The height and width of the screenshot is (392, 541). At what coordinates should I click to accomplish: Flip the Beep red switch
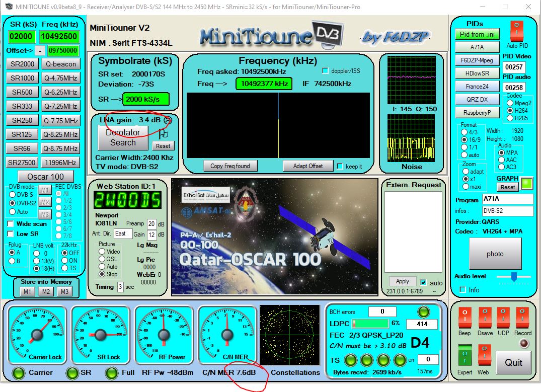(x=465, y=317)
